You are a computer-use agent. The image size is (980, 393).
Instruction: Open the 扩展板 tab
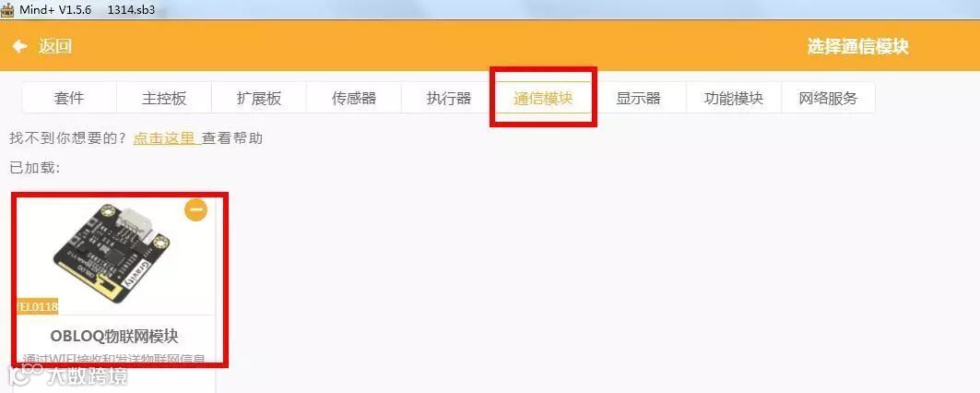click(x=259, y=98)
